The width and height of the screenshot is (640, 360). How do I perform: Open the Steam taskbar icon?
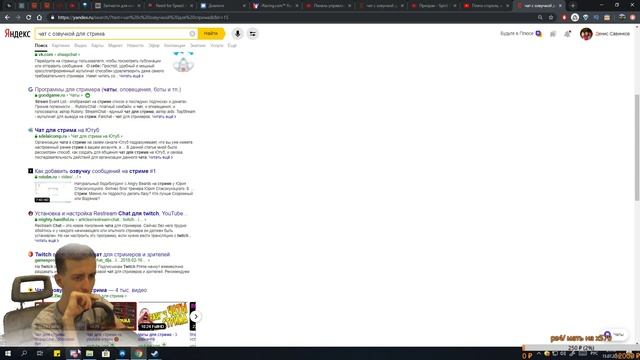[154, 353]
